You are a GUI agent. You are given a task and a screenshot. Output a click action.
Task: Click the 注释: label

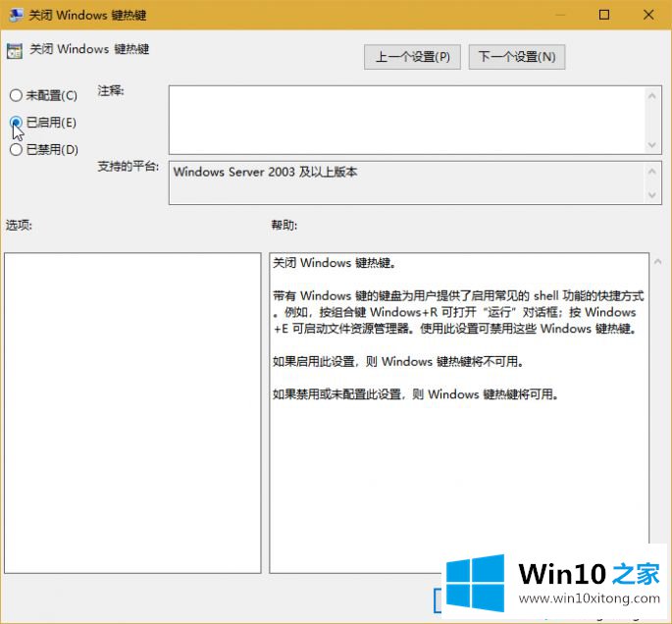pyautogui.click(x=111, y=91)
